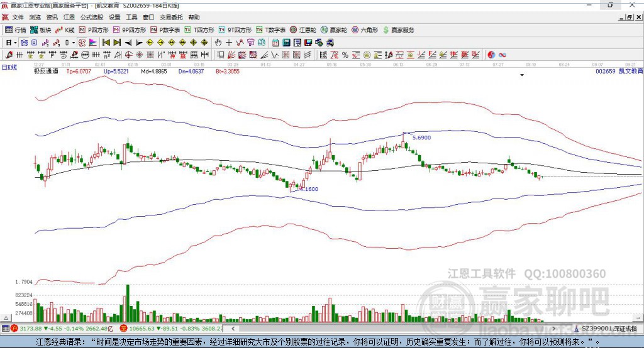Screen dimensions: 644x348
Task: Switch to K线 view button
Action: tap(65, 30)
